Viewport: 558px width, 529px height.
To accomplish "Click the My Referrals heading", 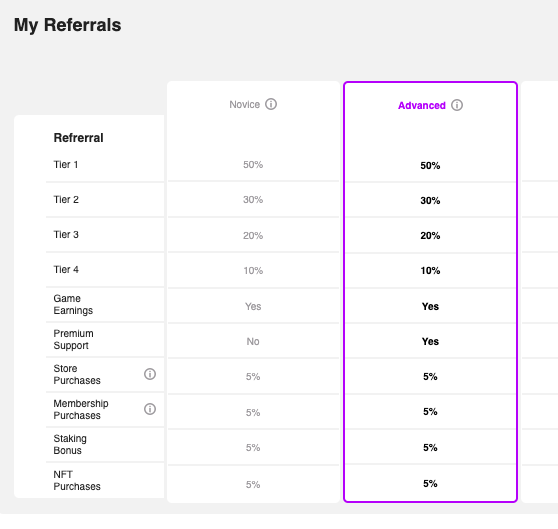I will pos(68,25).
